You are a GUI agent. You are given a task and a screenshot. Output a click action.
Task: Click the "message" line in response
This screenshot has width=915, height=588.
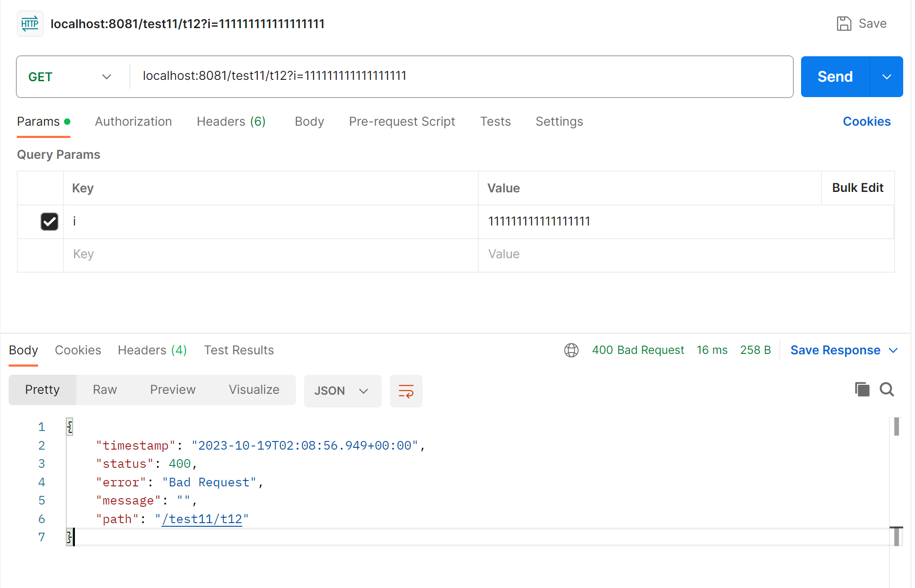146,500
